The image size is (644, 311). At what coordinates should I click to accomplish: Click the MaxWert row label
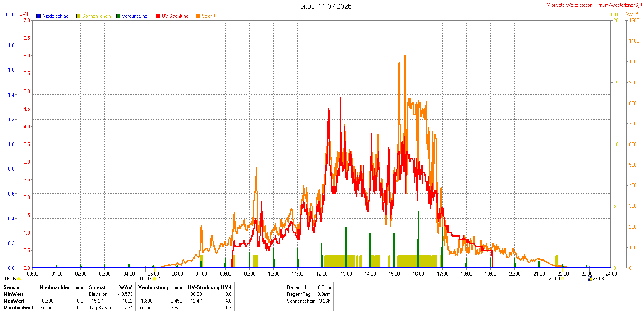14,301
